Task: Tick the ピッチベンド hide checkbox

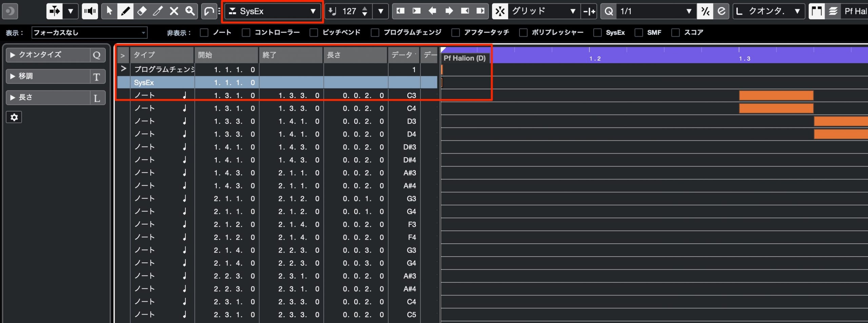Action: [x=314, y=33]
